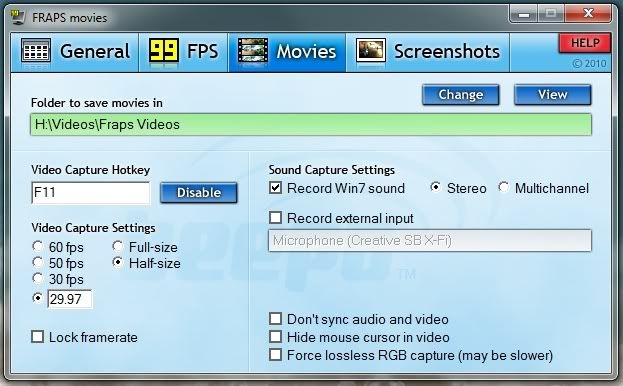Screen dimensions: 623x386
Task: Click the F11 hotkey input field
Action: tap(91, 193)
